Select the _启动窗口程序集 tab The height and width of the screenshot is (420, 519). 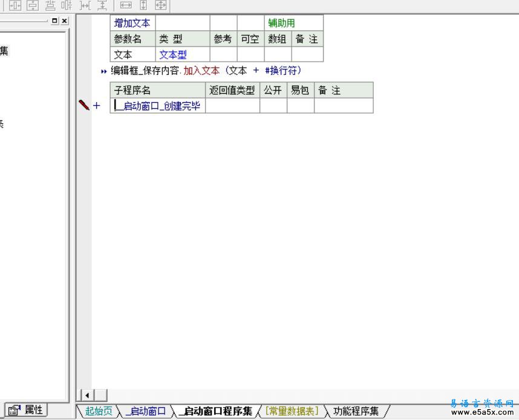(x=215, y=411)
